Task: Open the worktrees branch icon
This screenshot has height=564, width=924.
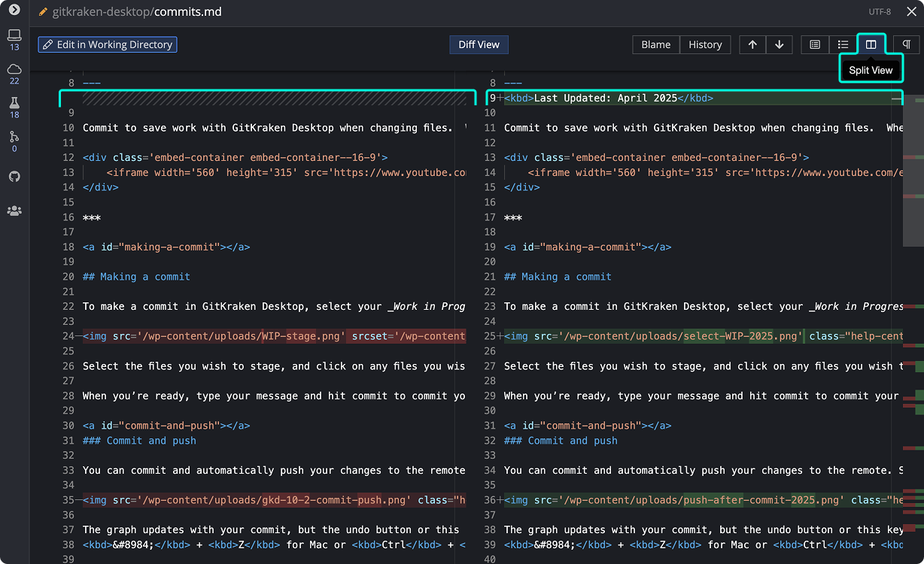Action: (14, 137)
